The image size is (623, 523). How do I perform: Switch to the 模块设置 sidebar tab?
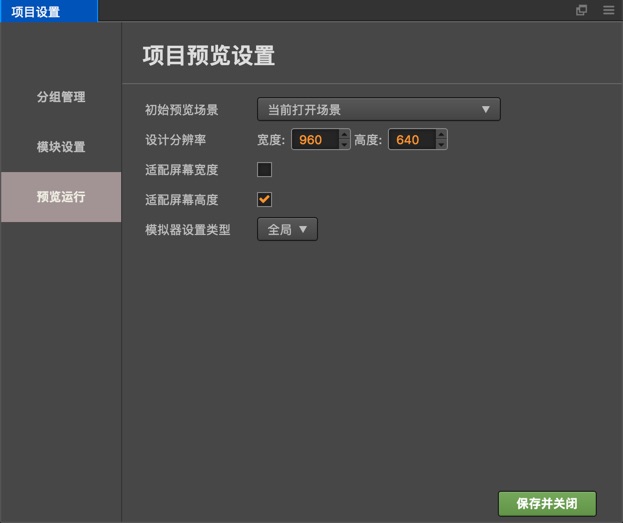[x=61, y=147]
